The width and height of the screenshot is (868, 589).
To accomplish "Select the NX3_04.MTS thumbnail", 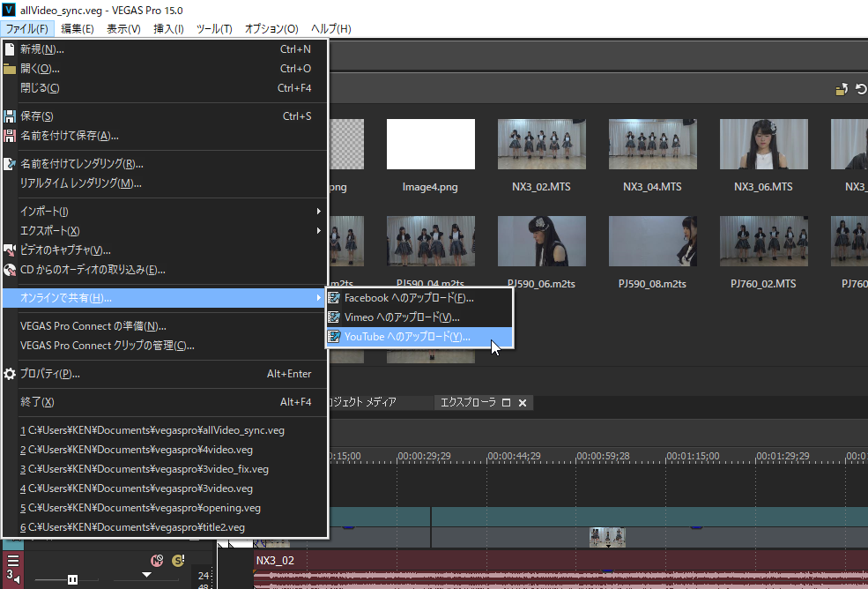I will point(647,145).
